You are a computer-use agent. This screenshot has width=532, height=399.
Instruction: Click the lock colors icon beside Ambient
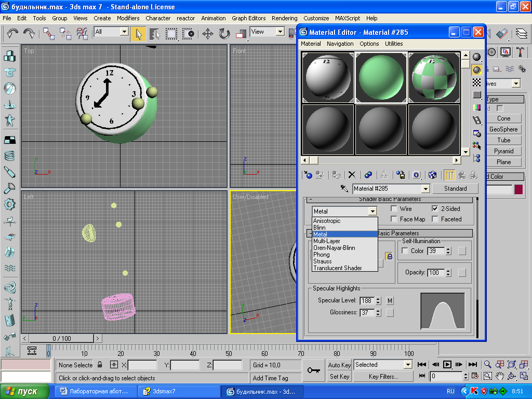pyautogui.click(x=389, y=256)
